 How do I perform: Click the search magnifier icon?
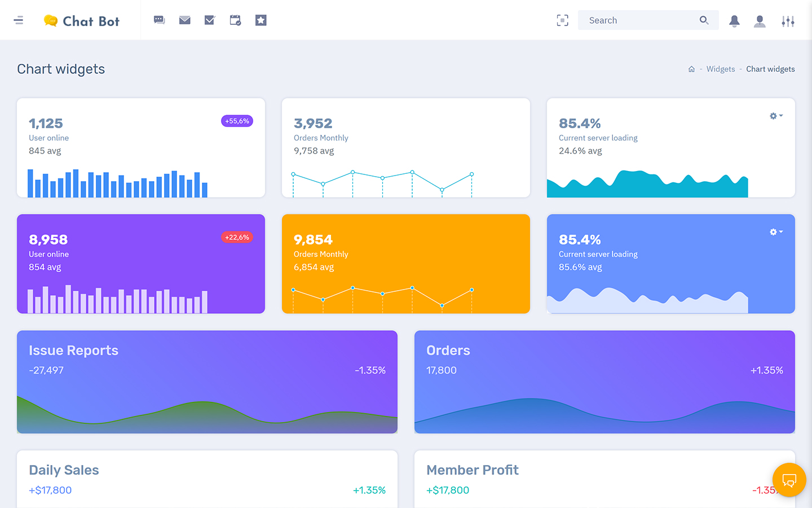704,20
